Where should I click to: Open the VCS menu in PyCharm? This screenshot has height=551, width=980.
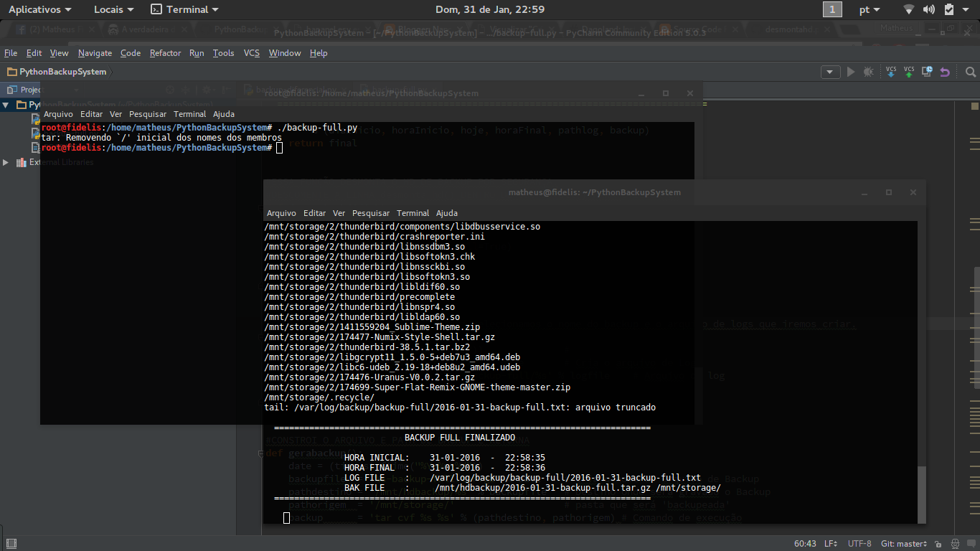click(250, 52)
